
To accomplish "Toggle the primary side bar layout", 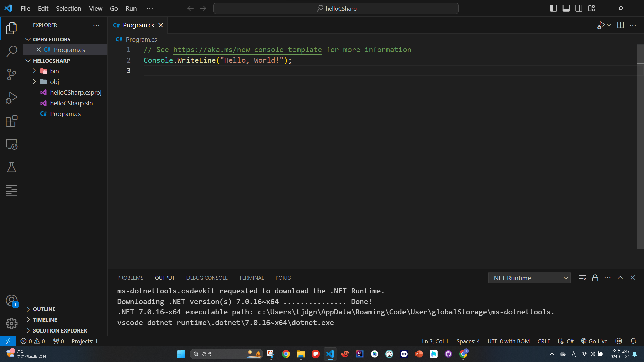I will [553, 8].
